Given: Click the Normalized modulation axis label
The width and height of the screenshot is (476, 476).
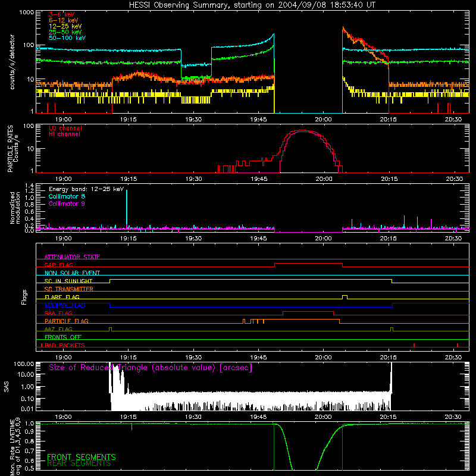Looking at the screenshot, I should (15, 208).
